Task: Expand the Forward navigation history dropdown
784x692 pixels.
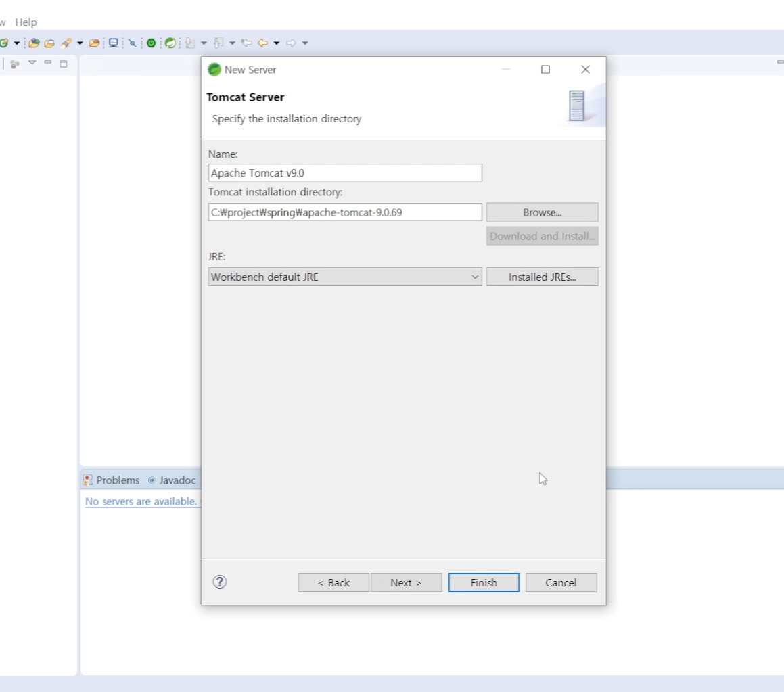Action: (305, 43)
